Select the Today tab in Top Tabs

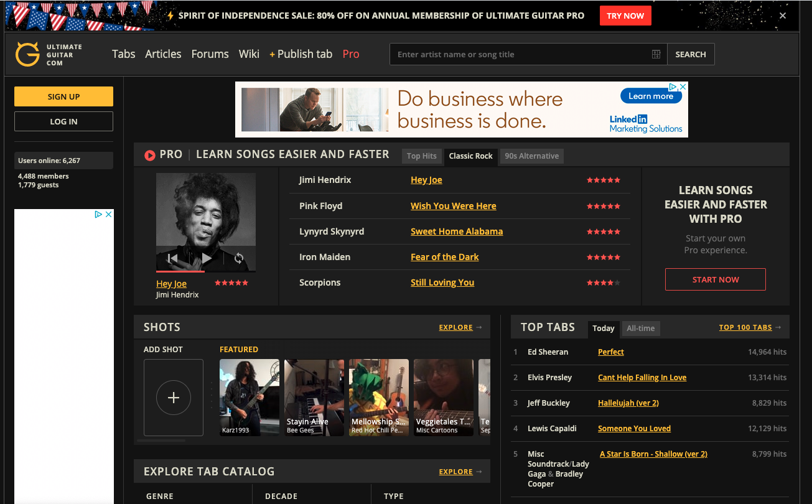click(604, 329)
